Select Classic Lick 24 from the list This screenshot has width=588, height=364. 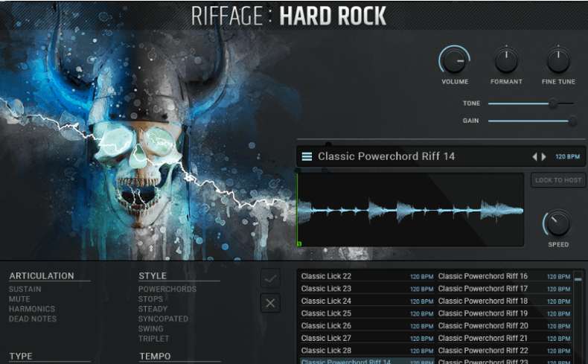pyautogui.click(x=367, y=301)
